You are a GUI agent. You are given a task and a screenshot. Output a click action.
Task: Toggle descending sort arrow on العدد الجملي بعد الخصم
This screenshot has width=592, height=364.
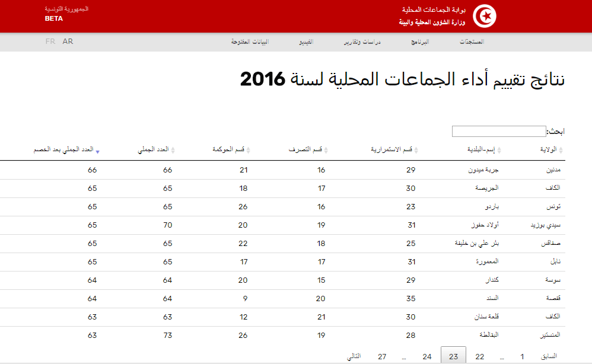click(x=97, y=152)
